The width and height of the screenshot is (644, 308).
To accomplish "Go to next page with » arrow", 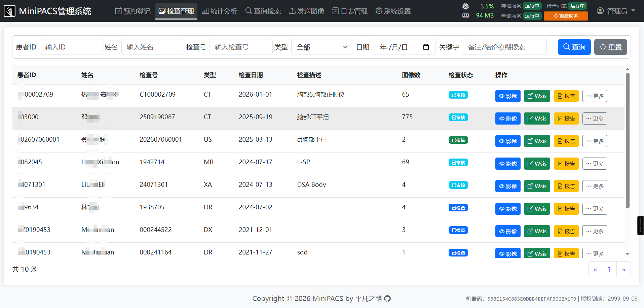I will pos(623,269).
